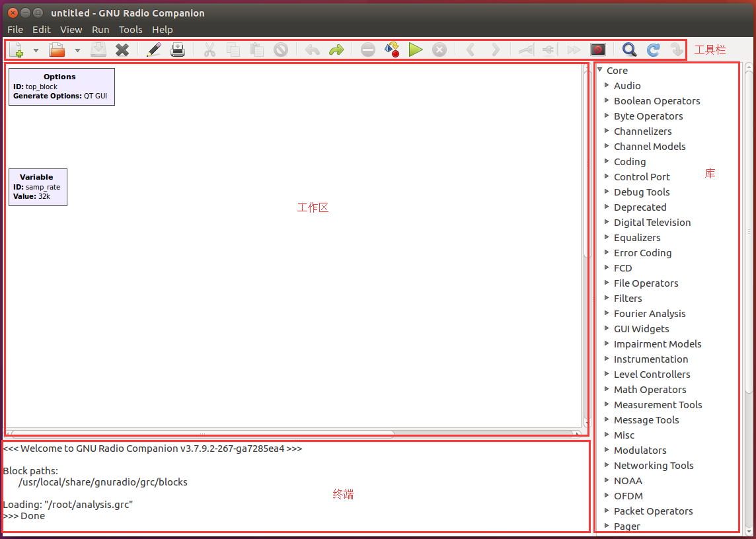This screenshot has height=539, width=756.
Task: Click the workspace vertical scrollbar
Action: point(587,164)
